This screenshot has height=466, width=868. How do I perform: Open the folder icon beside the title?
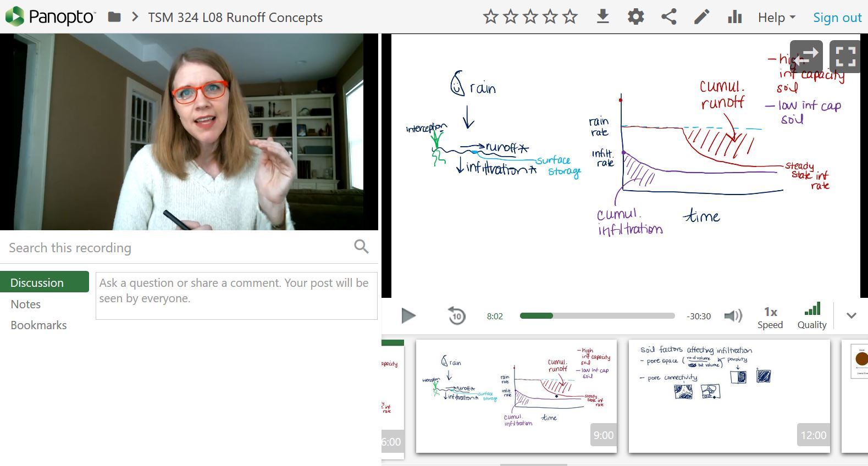pyautogui.click(x=114, y=17)
